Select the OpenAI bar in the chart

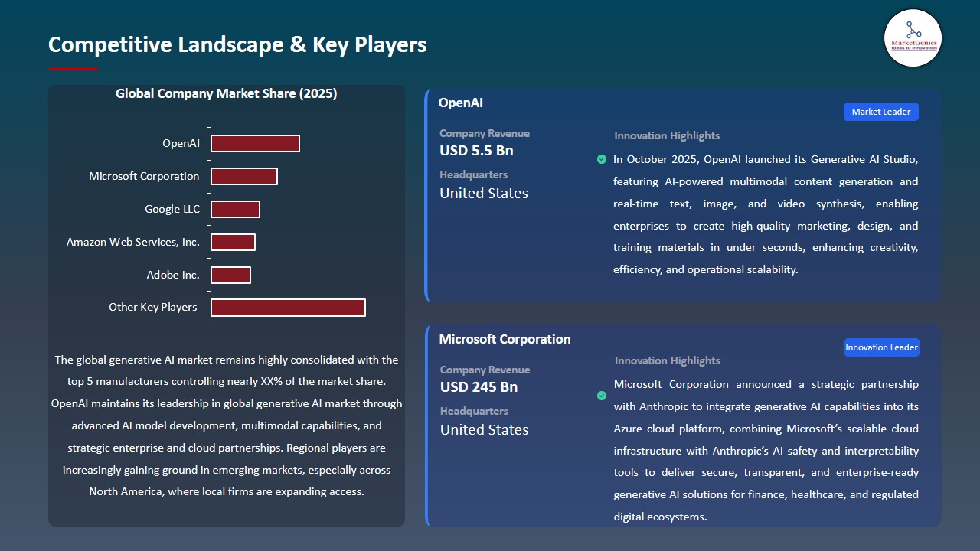[x=255, y=143]
